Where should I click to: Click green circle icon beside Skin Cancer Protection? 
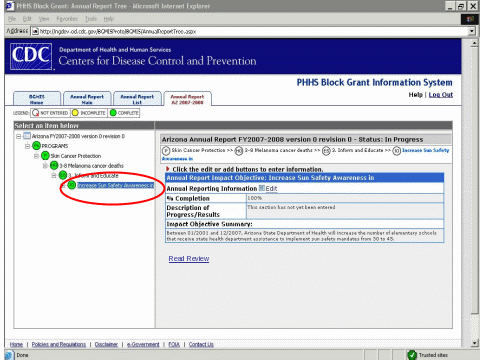coord(45,156)
